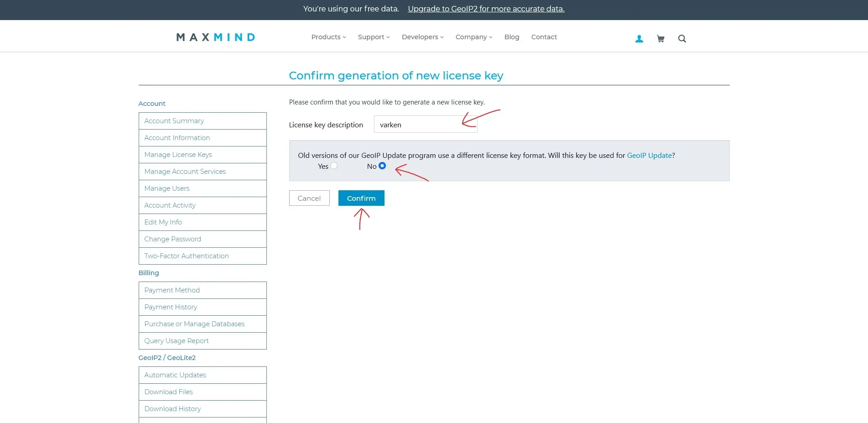Click the Cancel button
Image resolution: width=868 pixels, height=423 pixels.
tap(309, 198)
